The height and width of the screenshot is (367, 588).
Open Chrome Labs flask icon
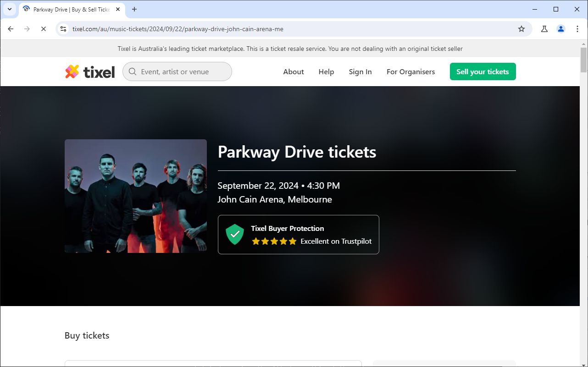(x=544, y=29)
